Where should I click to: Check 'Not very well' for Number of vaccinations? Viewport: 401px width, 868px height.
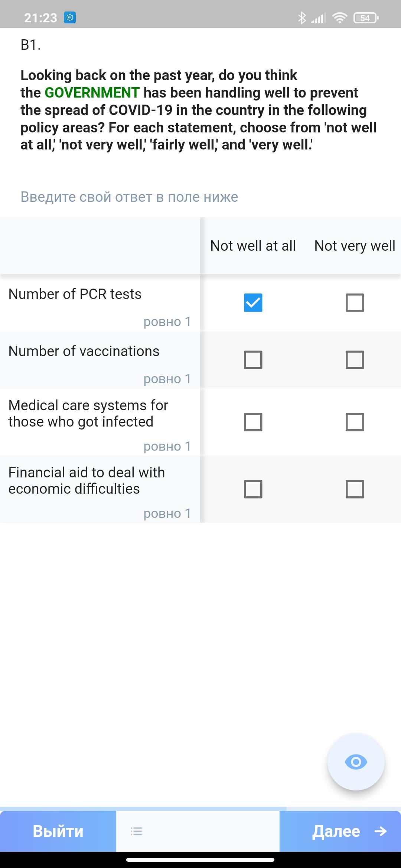point(355,360)
